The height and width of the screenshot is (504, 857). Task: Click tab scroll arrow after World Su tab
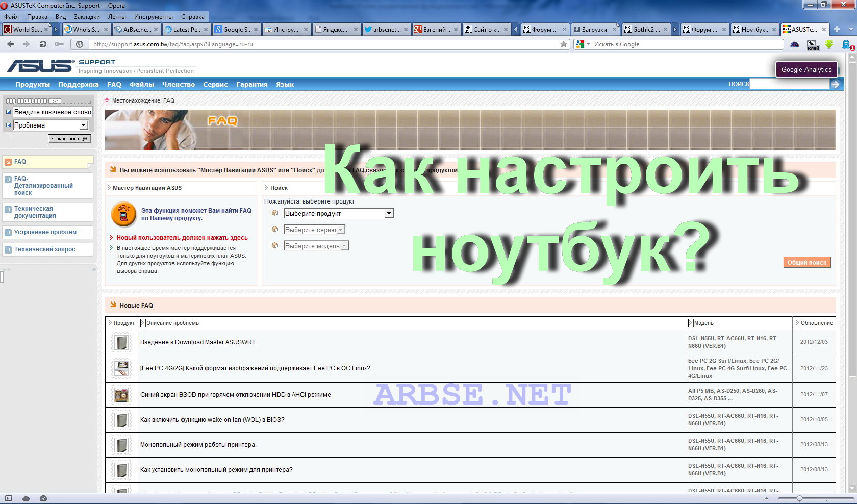pyautogui.click(x=56, y=30)
